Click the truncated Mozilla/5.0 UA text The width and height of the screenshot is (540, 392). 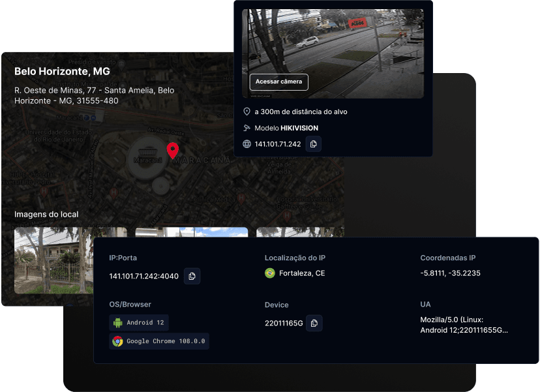click(x=464, y=325)
